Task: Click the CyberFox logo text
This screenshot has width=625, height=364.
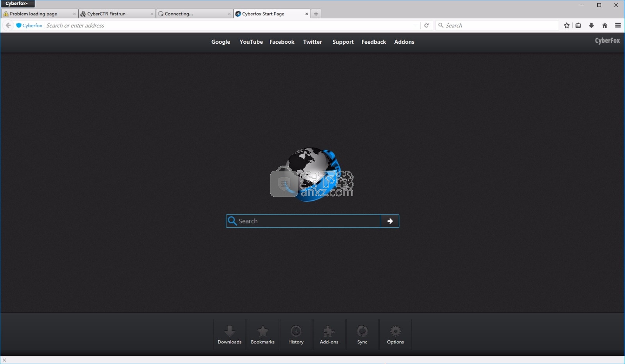Action: (x=607, y=41)
